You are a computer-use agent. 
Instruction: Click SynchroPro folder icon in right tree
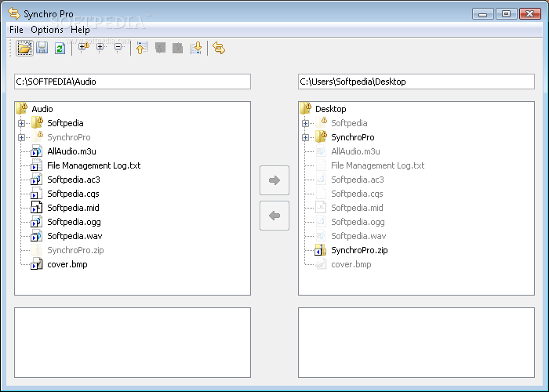point(321,136)
